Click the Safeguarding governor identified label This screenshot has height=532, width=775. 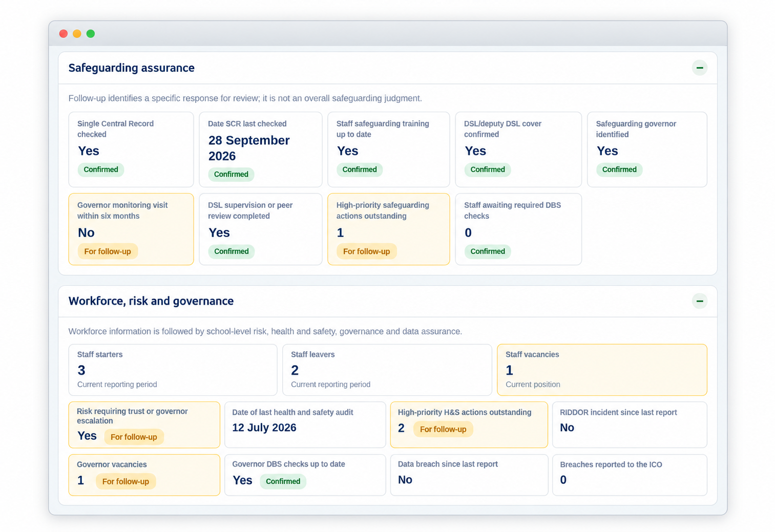(636, 129)
